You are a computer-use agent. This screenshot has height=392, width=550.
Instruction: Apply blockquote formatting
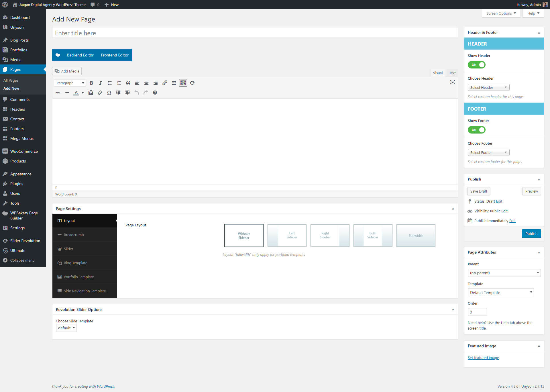(x=128, y=83)
